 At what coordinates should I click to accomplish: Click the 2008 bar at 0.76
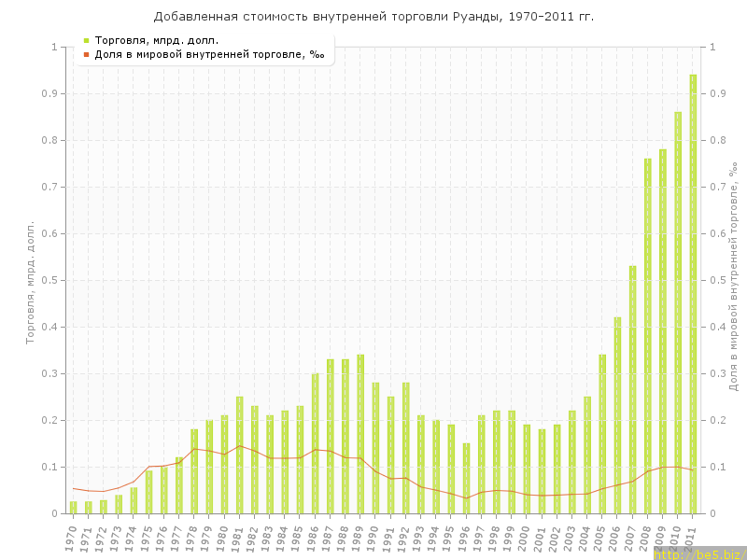click(x=648, y=336)
